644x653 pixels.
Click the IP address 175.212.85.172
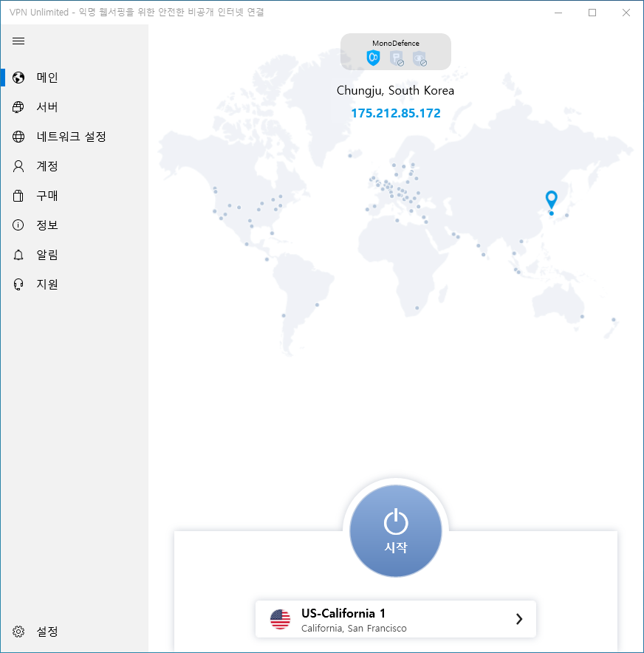395,113
